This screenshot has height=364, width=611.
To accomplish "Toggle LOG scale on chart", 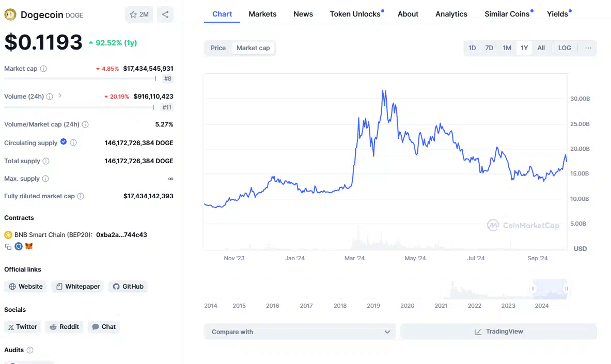I will [x=565, y=48].
